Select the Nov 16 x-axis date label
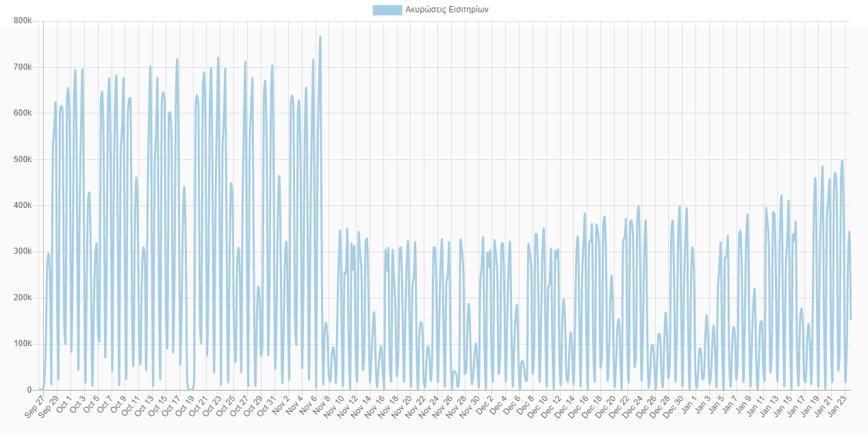This screenshot has width=868, height=433. click(374, 406)
